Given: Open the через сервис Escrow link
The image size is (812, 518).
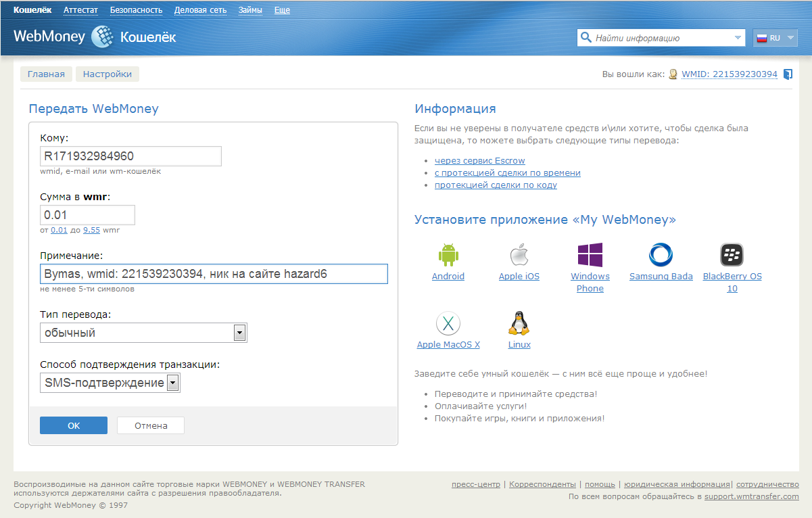Looking at the screenshot, I should tap(479, 161).
